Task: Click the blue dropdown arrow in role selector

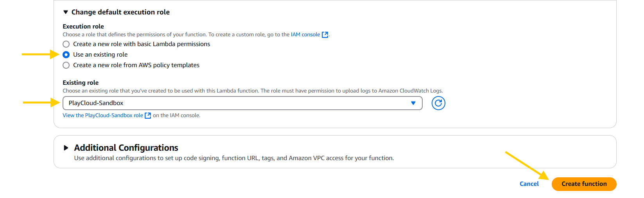Action: 413,103
